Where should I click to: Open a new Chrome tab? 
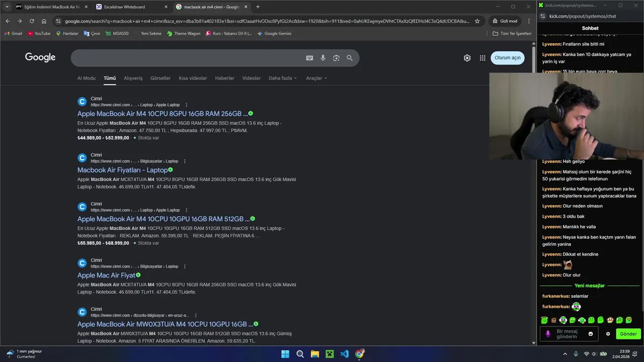(258, 7)
